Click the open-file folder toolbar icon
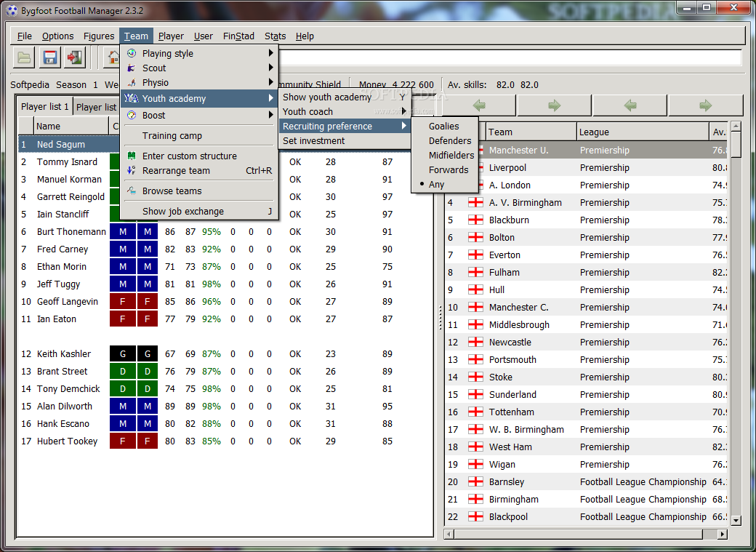Viewport: 756px width, 552px height. tap(24, 58)
